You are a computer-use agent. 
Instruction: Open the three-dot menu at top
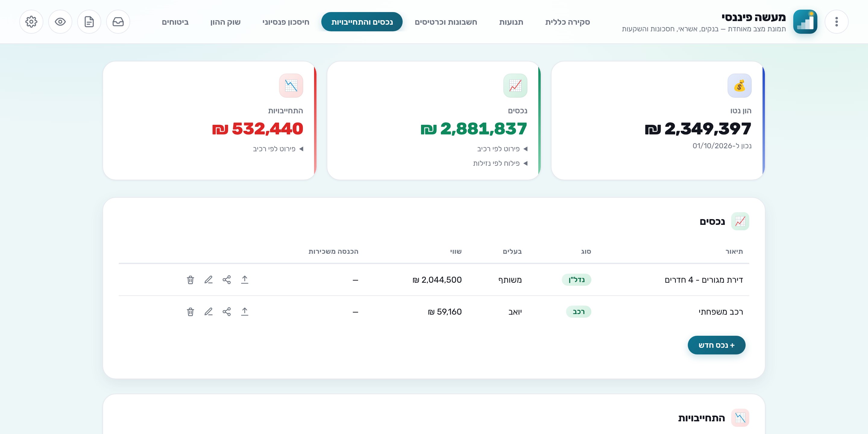[836, 22]
